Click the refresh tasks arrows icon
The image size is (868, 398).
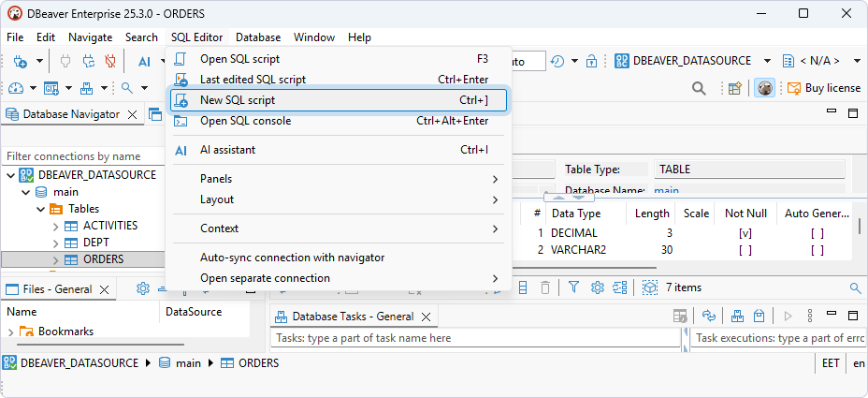(709, 316)
